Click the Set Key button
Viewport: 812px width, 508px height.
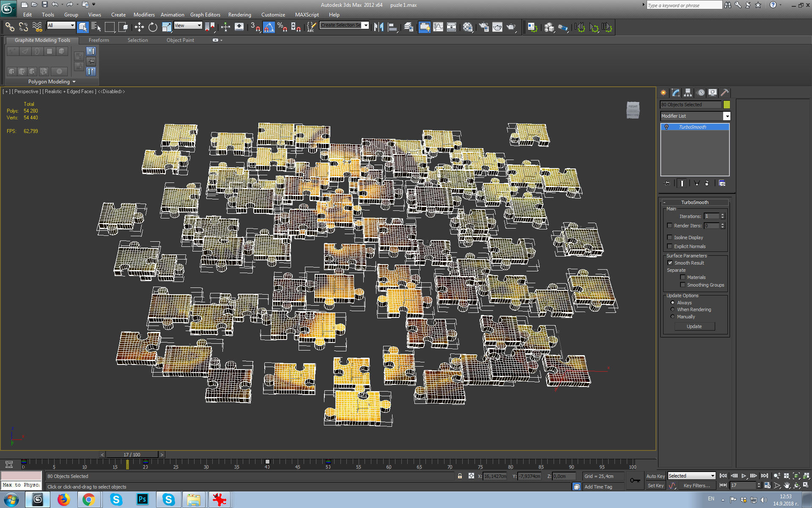click(656, 486)
